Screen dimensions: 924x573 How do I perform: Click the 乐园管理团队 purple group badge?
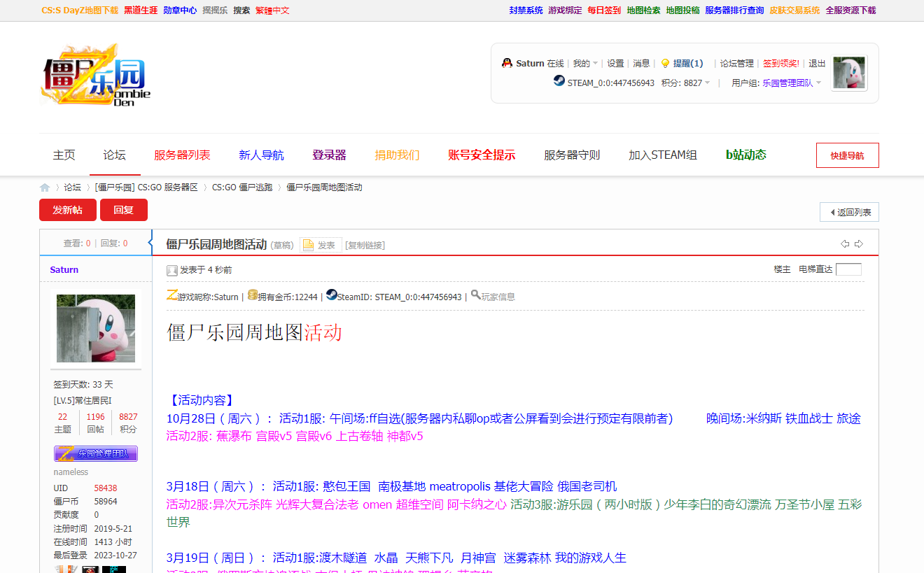(96, 453)
